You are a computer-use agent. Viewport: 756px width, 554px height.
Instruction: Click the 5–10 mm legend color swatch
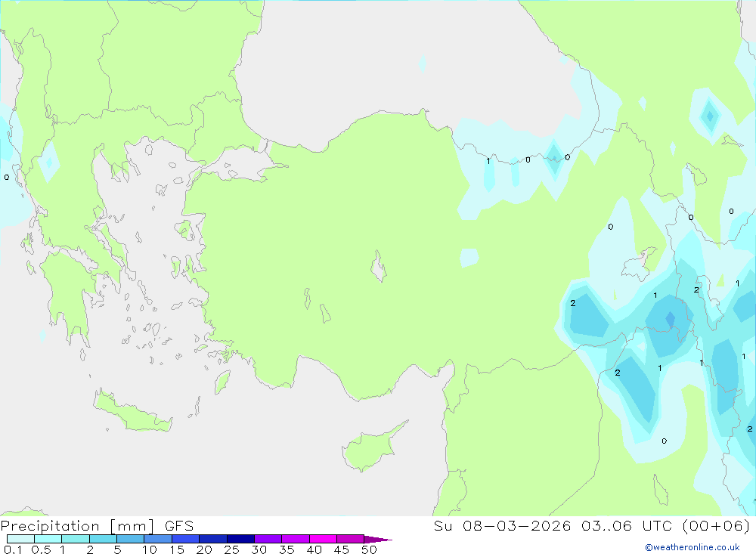131,539
